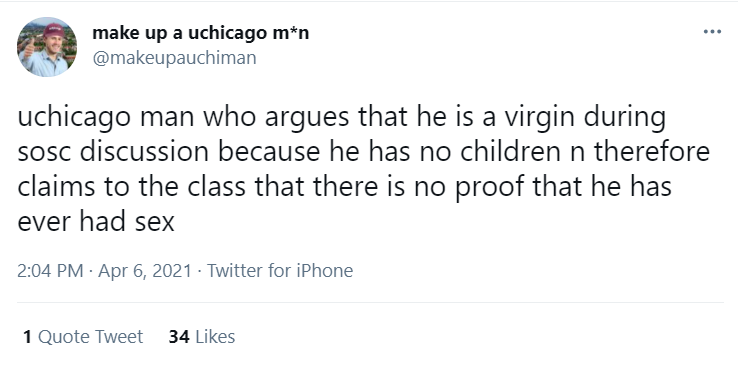
Task: Open the 2:04 PM timestamp link
Action: point(50,271)
